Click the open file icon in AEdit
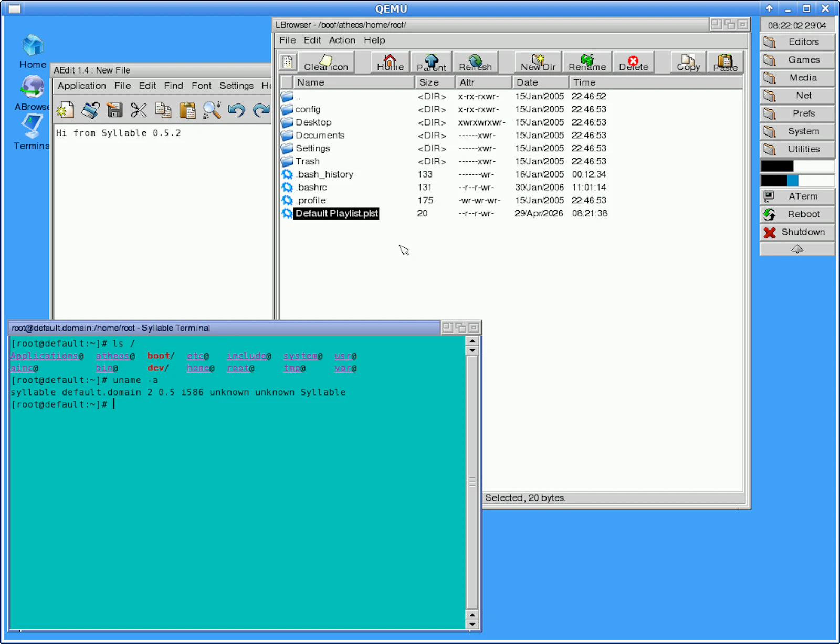The width and height of the screenshot is (840, 644). click(x=90, y=110)
